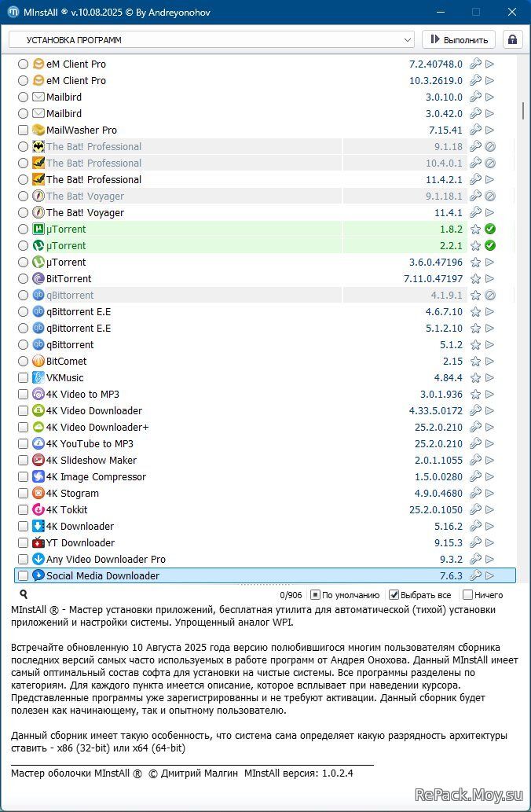Click the vertical scrollbar thumb
The width and height of the screenshot is (531, 812).
click(x=523, y=111)
